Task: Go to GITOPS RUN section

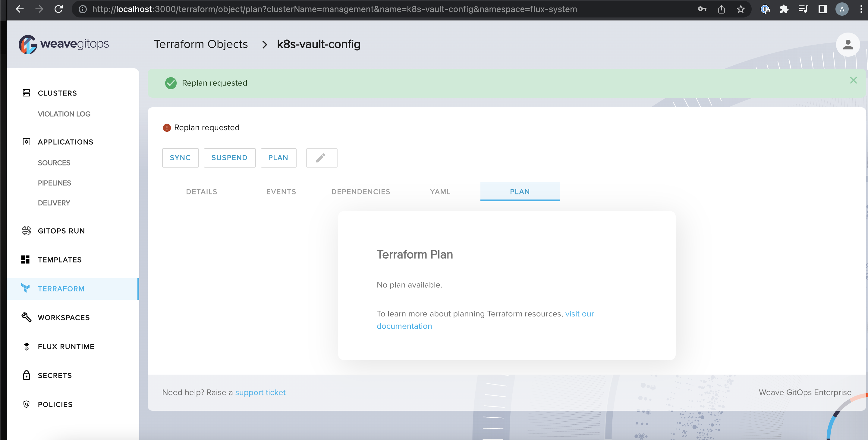Action: [x=61, y=231]
